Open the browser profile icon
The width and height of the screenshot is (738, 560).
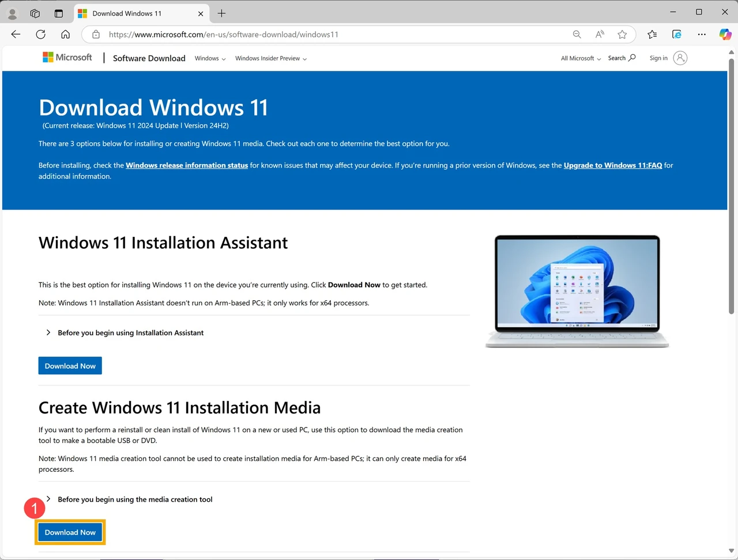pos(12,13)
